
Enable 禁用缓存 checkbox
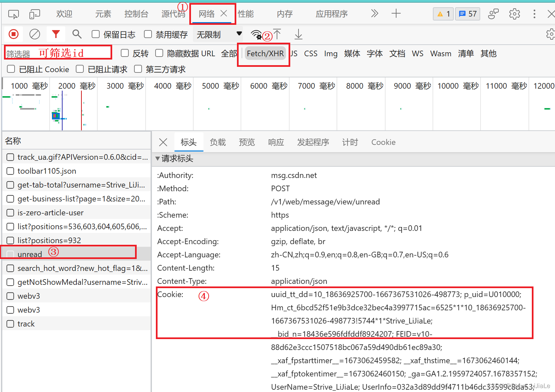pos(148,34)
